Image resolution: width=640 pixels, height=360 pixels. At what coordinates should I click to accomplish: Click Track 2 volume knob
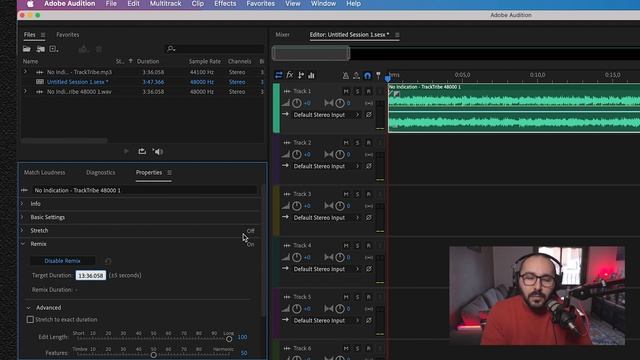coord(297,155)
